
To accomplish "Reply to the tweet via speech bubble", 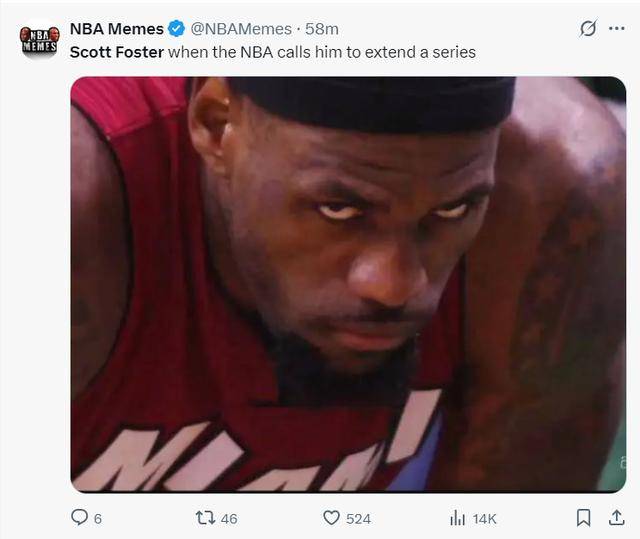I will click(79, 517).
